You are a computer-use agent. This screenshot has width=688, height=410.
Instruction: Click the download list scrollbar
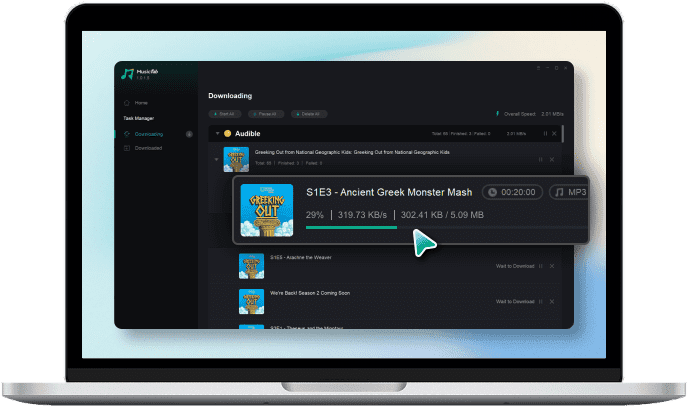tap(563, 134)
